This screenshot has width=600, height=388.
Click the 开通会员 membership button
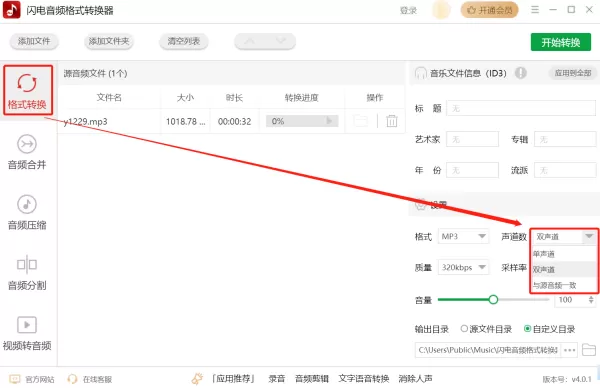coord(489,10)
